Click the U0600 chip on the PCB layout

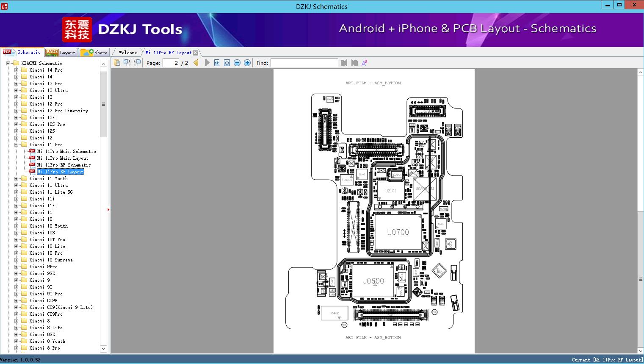click(373, 281)
